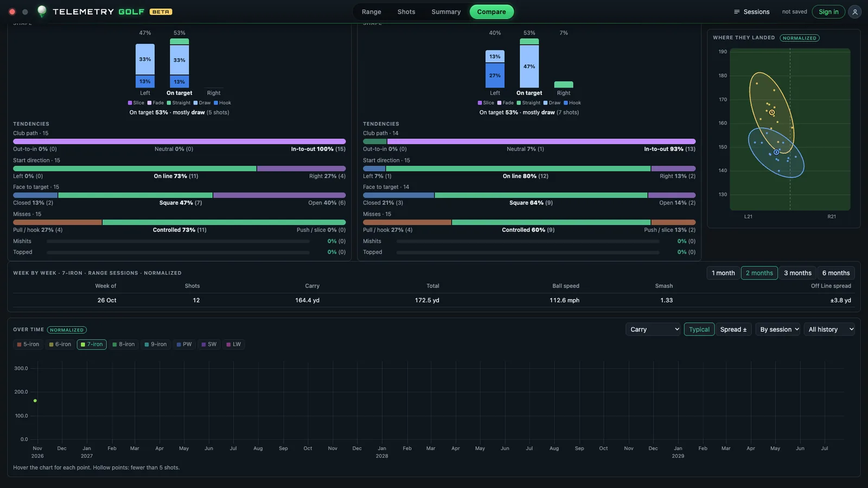Click the 112.6 mph ball speed value

coord(565,300)
